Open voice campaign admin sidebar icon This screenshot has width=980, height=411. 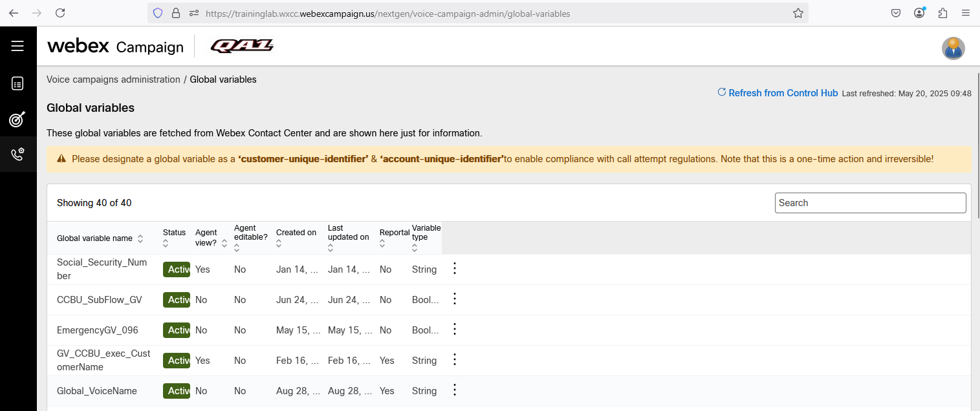click(x=17, y=154)
